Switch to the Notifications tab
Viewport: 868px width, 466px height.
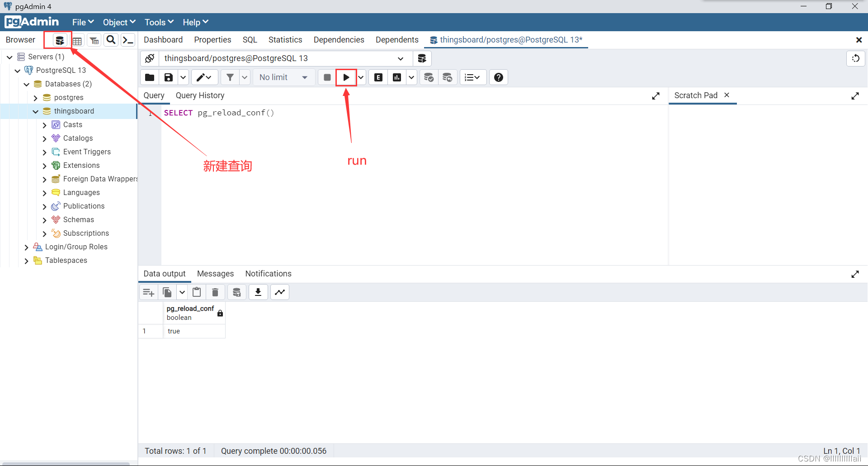pyautogui.click(x=268, y=274)
